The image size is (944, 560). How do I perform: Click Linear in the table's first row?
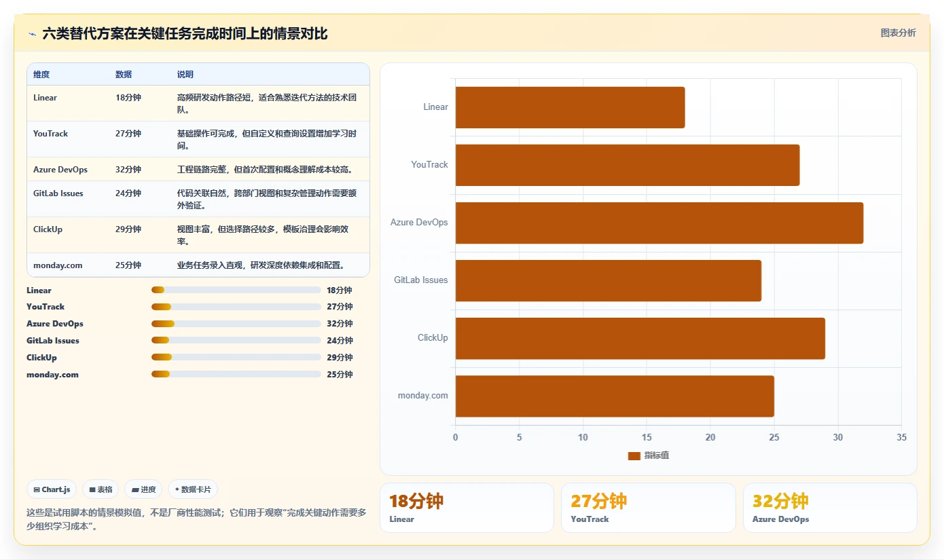[46, 98]
